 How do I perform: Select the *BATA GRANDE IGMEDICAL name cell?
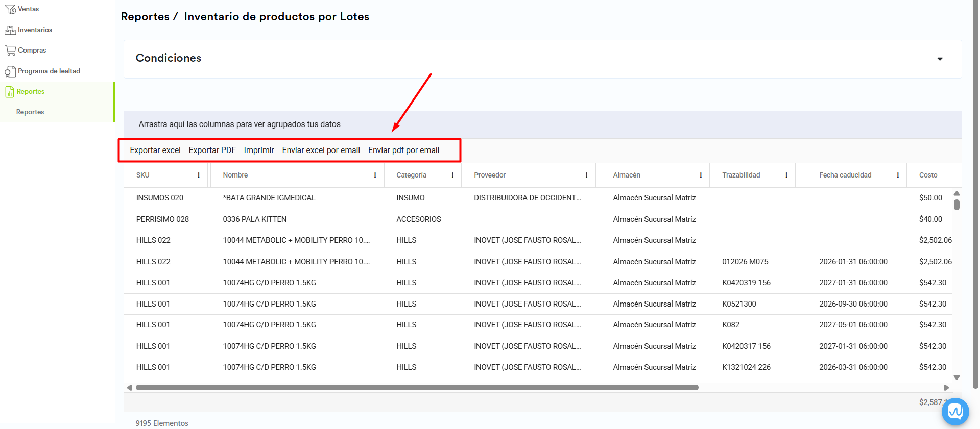[269, 198]
